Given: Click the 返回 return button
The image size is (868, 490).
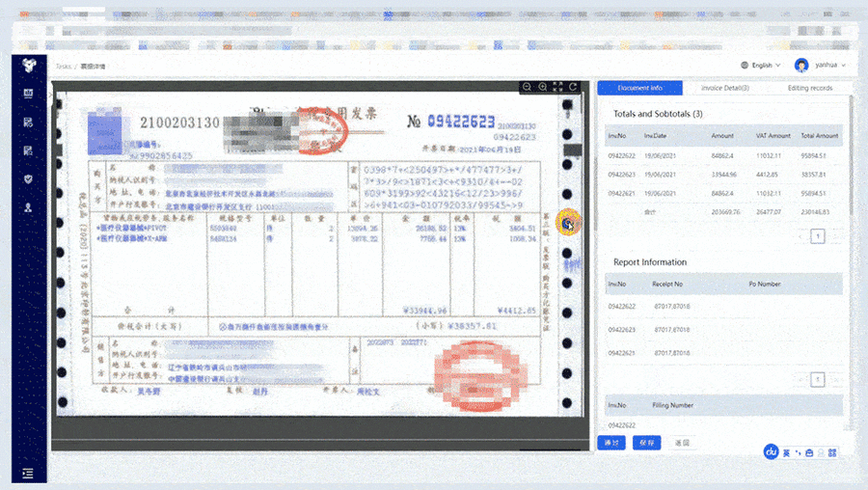Looking at the screenshot, I should [x=682, y=443].
